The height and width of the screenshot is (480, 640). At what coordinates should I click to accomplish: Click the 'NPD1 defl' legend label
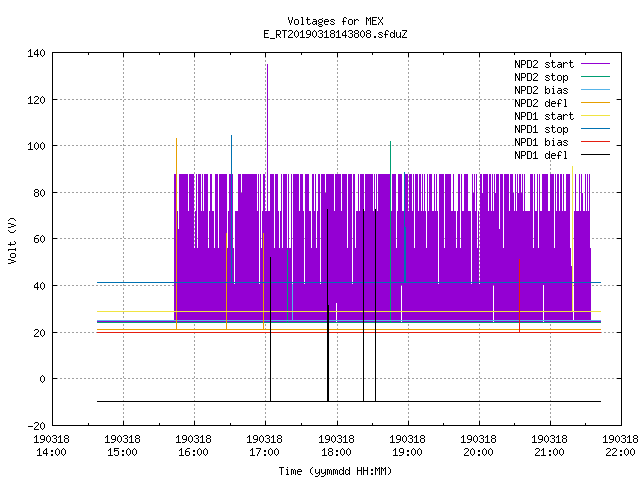(x=541, y=156)
